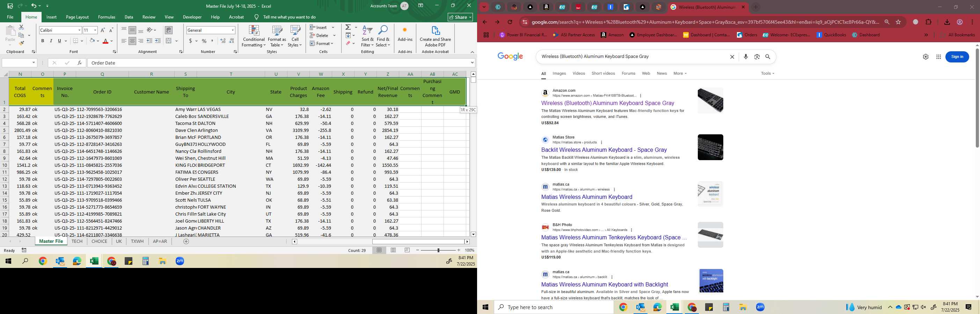Switch to Page Layout view in status bar
The height and width of the screenshot is (314, 980).
pyautogui.click(x=393, y=250)
